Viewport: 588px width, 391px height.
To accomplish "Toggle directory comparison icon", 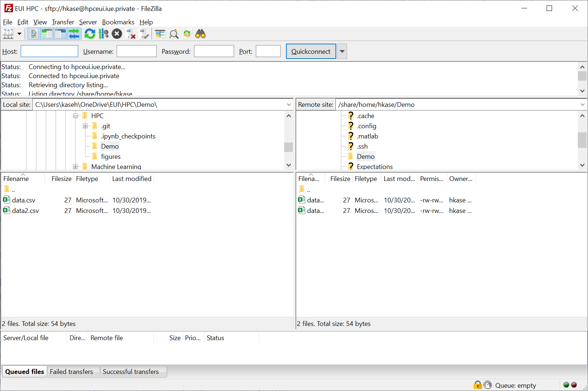I will (x=174, y=34).
